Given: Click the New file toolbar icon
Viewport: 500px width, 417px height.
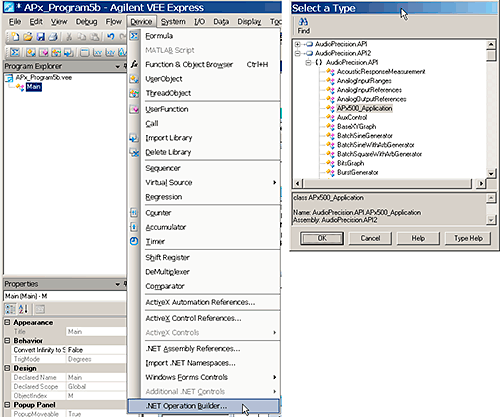Looking at the screenshot, I should 15,36.
